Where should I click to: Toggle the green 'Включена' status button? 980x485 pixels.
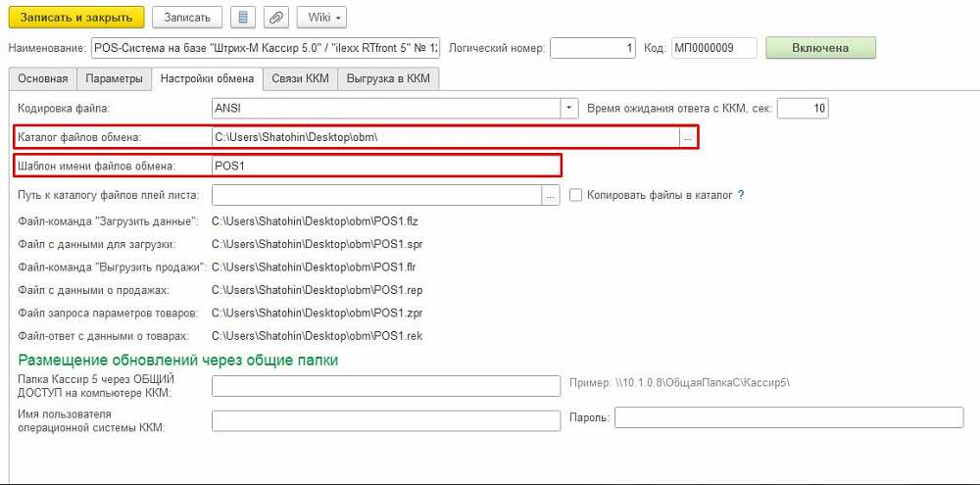tap(819, 48)
